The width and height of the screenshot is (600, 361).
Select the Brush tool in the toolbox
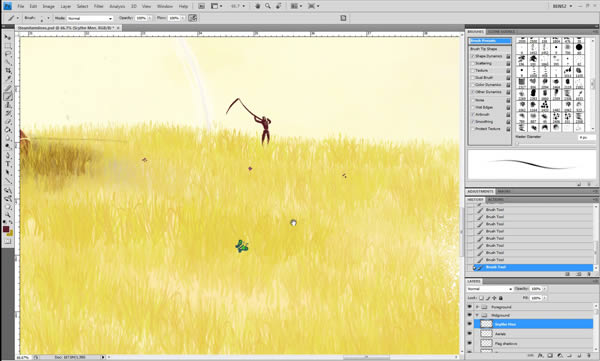click(8, 97)
